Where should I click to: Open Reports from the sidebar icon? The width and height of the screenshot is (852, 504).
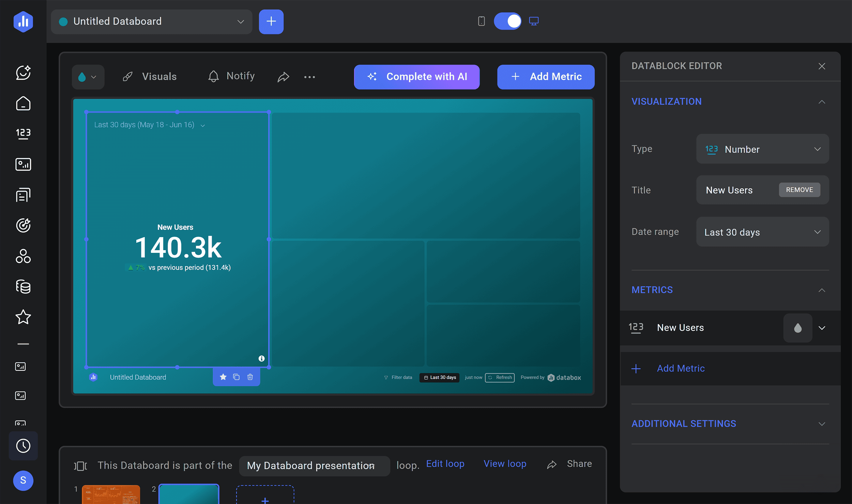[23, 195]
